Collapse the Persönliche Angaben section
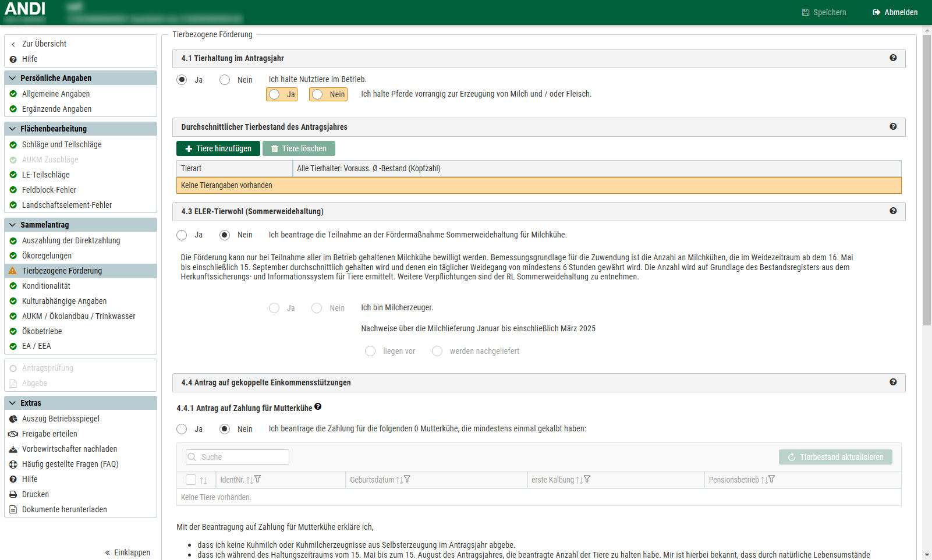Screen dimensions: 932x560 (12, 78)
